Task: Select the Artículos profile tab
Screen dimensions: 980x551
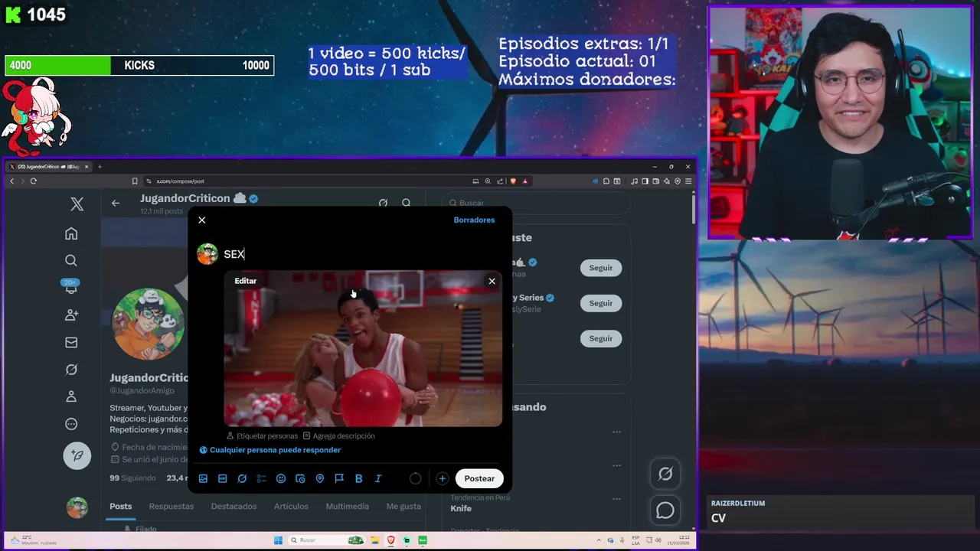Action: click(291, 506)
